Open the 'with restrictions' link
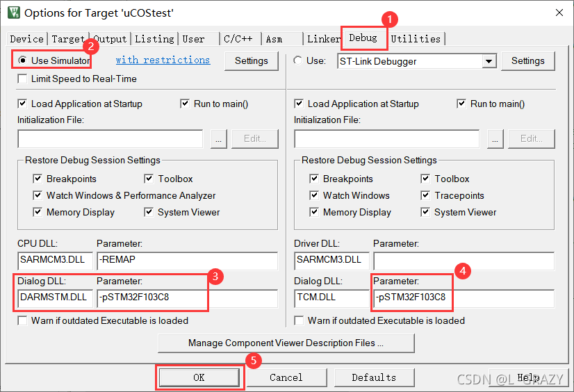 click(x=163, y=60)
